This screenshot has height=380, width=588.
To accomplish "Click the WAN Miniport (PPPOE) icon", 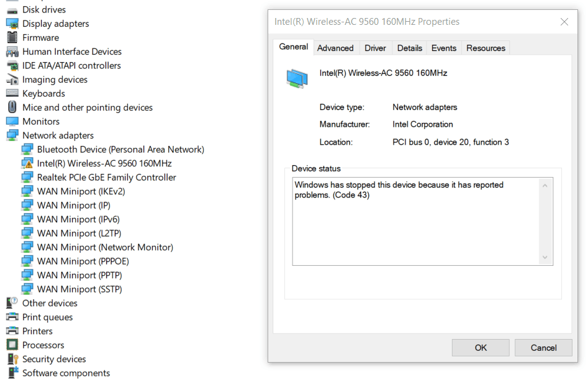I will (27, 261).
